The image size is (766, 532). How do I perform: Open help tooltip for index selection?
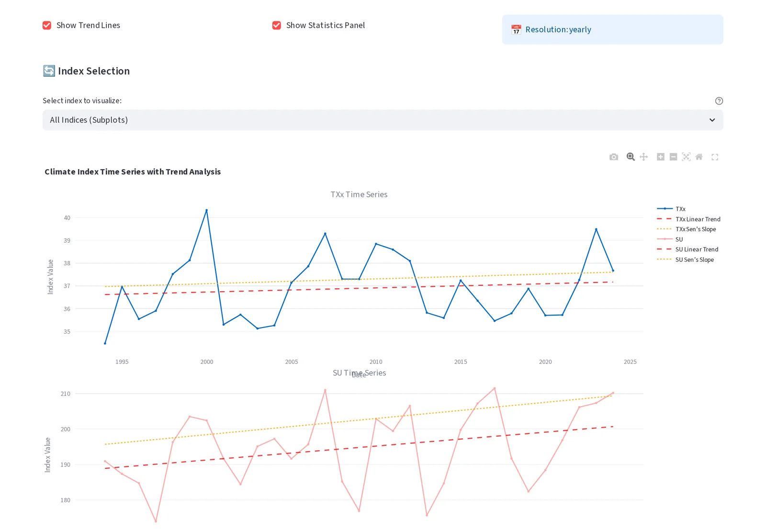[x=719, y=101]
